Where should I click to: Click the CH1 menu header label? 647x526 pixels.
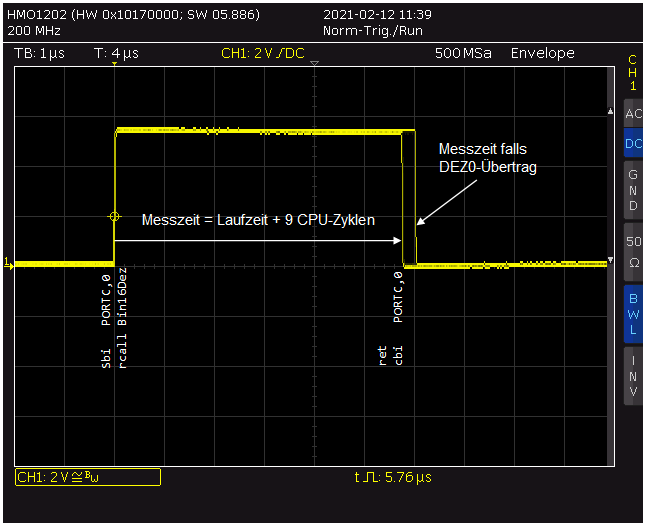(632, 72)
